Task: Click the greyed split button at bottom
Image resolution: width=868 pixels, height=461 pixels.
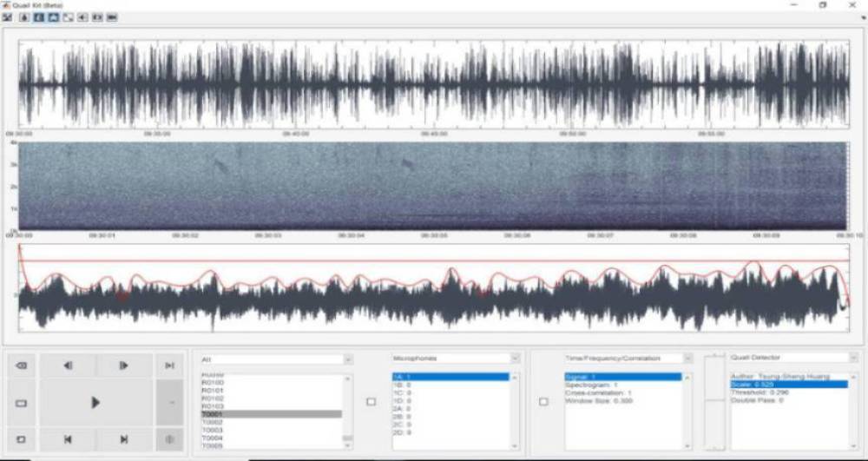Action: [x=170, y=439]
